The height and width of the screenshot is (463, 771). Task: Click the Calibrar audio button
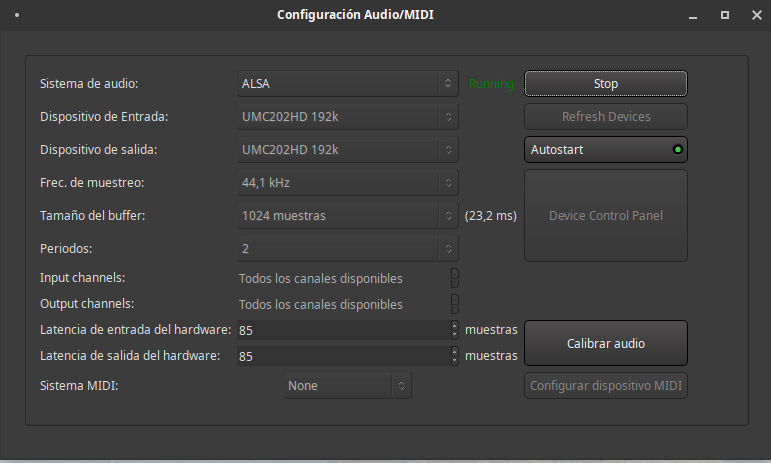[x=605, y=343]
